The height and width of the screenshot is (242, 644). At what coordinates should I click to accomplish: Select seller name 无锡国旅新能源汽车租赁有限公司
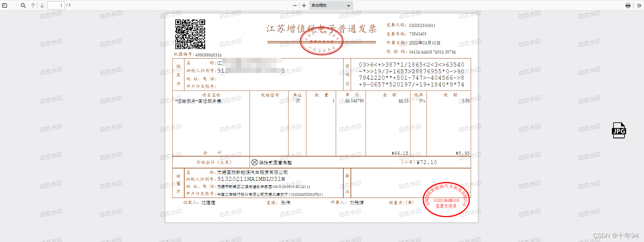tap(252, 172)
